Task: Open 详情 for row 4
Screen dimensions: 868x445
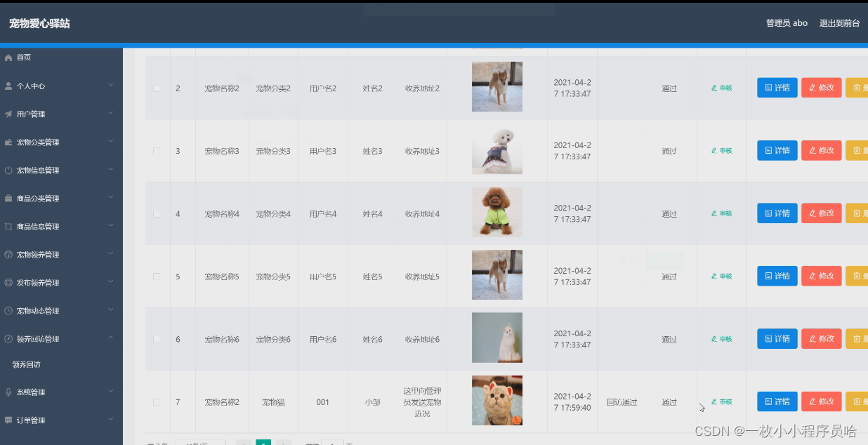Action: (x=777, y=213)
